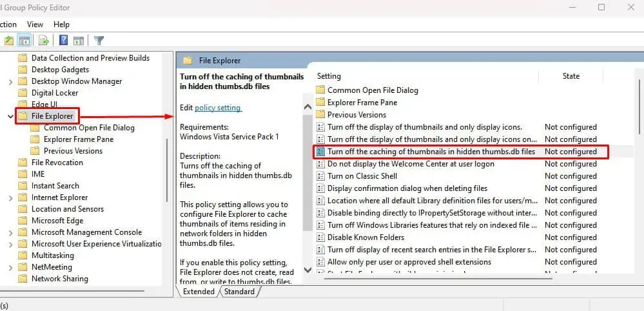
Task: Click the settings list scroll down arrow
Action: (307, 270)
